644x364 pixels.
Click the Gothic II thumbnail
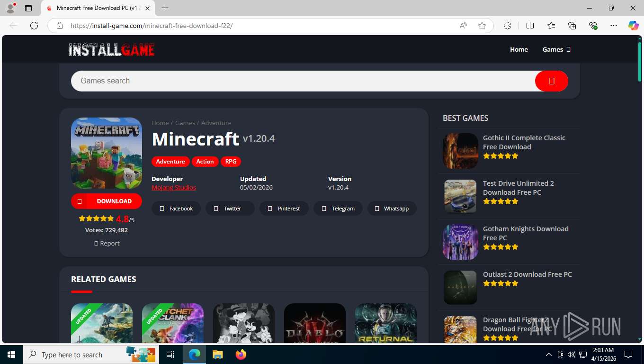pos(460,151)
